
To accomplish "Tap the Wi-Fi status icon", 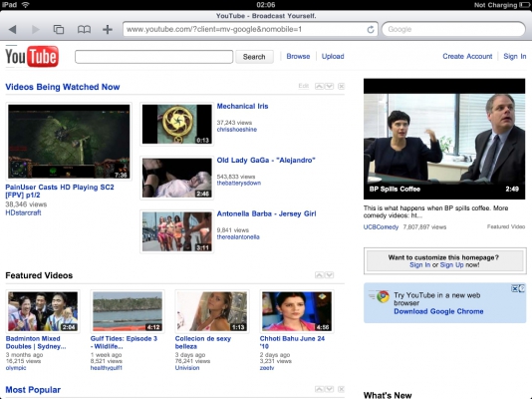I will 25,4.
